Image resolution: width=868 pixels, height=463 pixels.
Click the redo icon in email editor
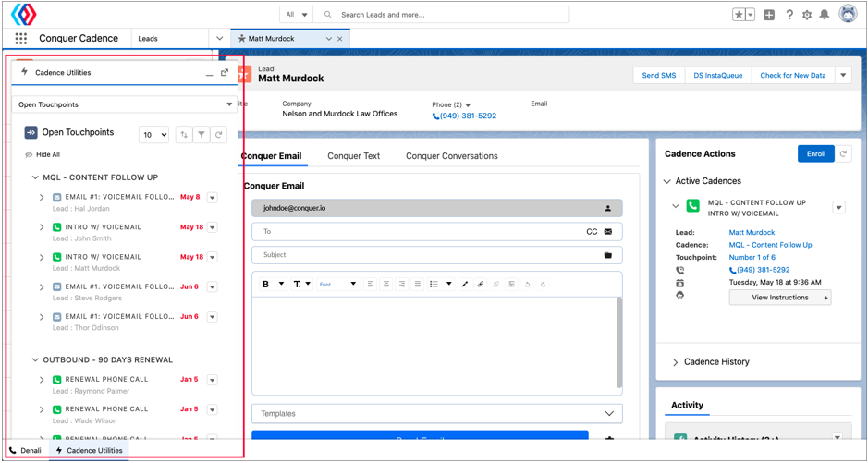pos(544,284)
